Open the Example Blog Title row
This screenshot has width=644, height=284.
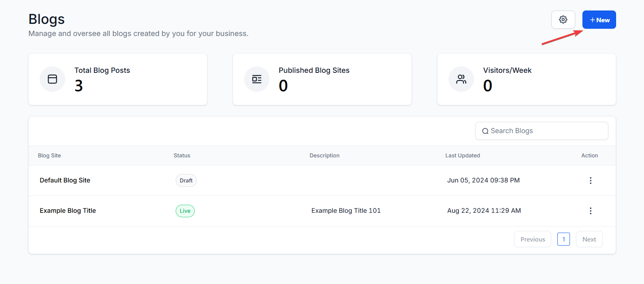(x=68, y=211)
